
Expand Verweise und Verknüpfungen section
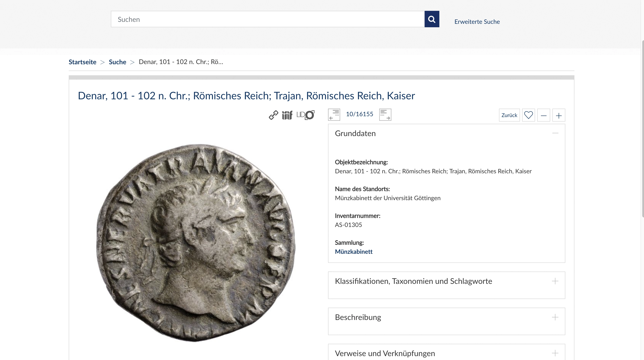(x=555, y=353)
